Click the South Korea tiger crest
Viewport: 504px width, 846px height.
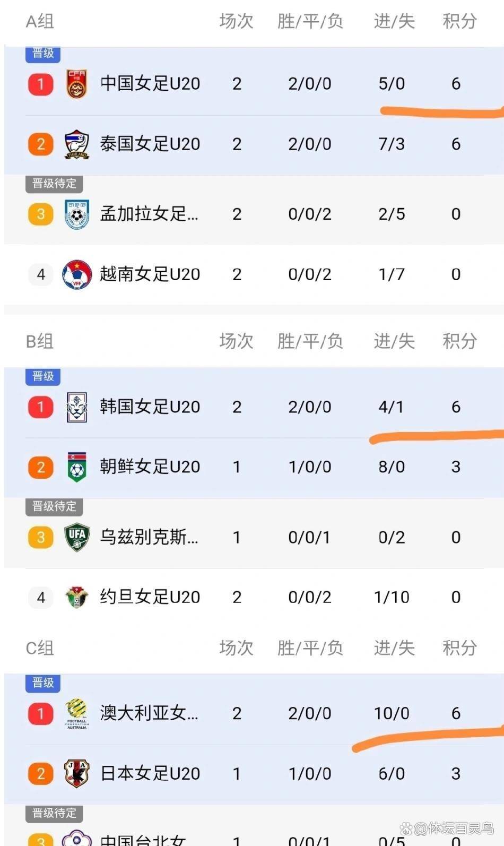click(x=77, y=407)
